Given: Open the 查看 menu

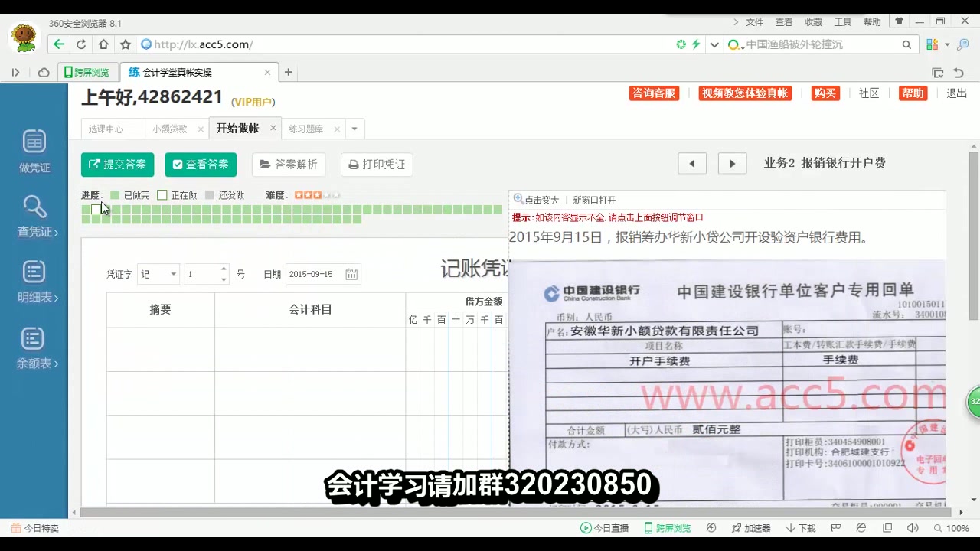Looking at the screenshot, I should (784, 22).
